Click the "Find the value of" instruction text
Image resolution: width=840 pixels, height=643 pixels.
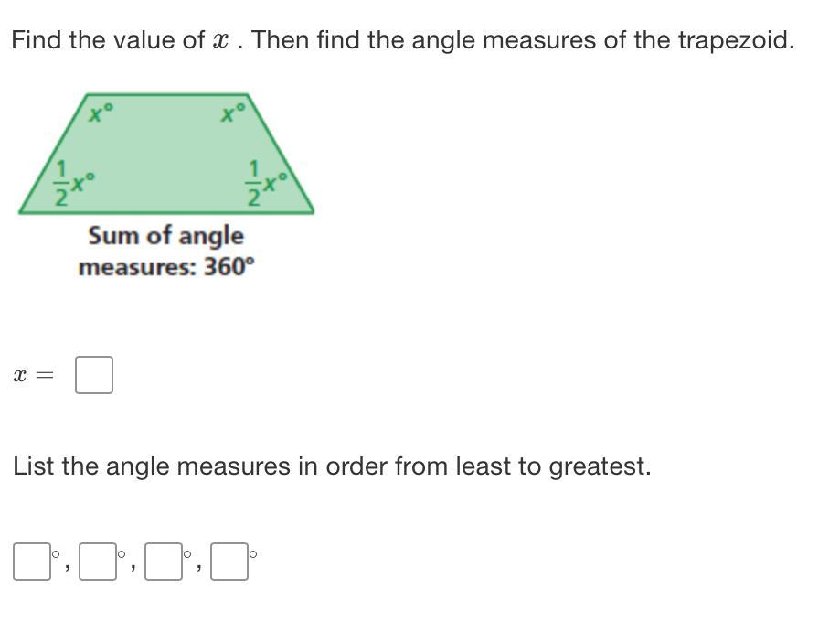tap(108, 41)
